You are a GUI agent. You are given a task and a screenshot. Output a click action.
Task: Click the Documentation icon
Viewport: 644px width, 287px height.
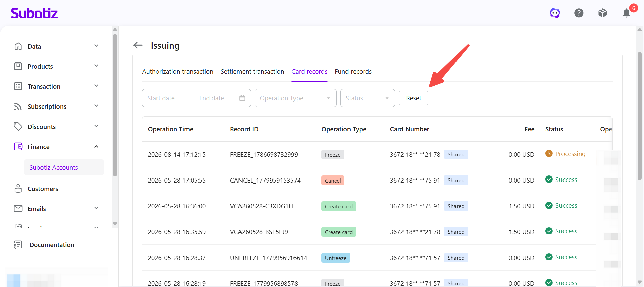tap(18, 245)
